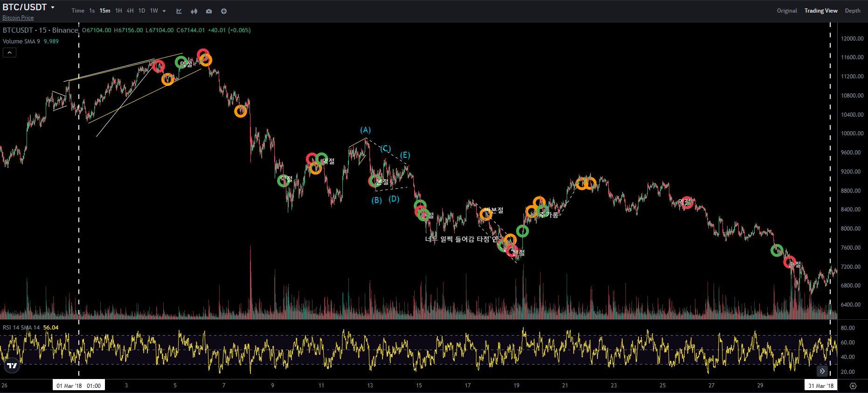Click the 9.989 volume SMA value
Viewport: 868px width, 393px height.
[x=51, y=42]
